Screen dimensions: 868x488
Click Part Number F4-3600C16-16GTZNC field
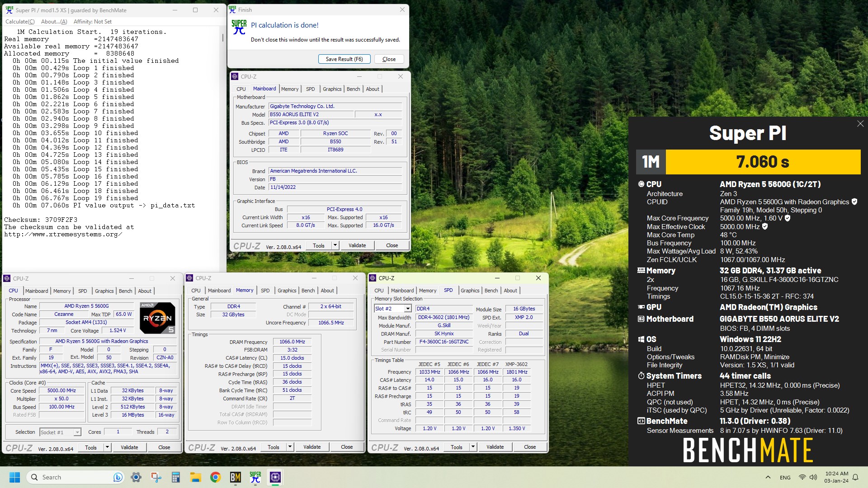pyautogui.click(x=444, y=342)
